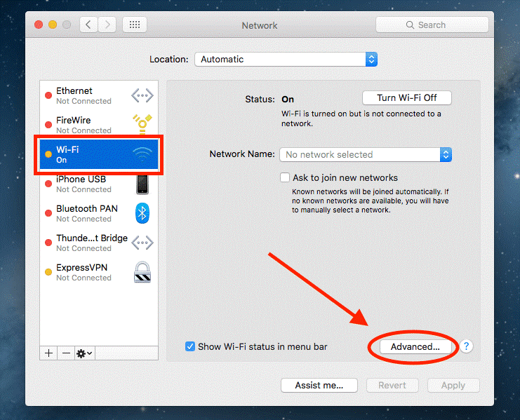Viewport: 520px width, 420px height.
Task: Click the Assist me... button
Action: (x=319, y=385)
